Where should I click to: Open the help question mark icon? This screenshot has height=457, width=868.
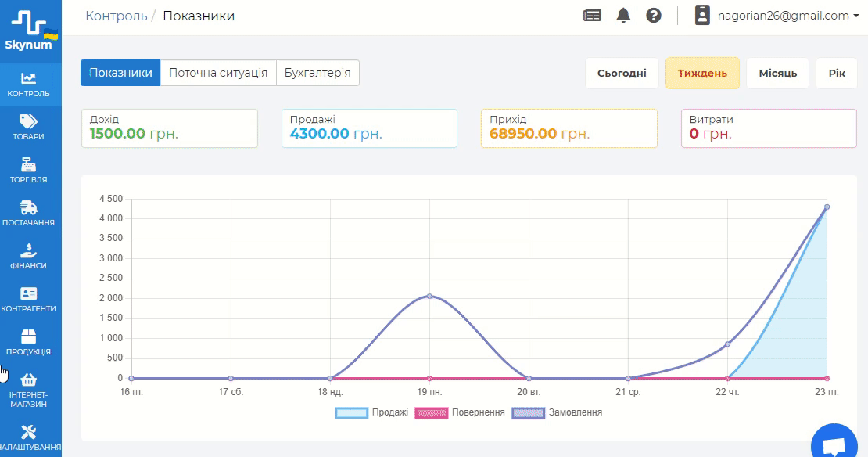click(x=654, y=16)
